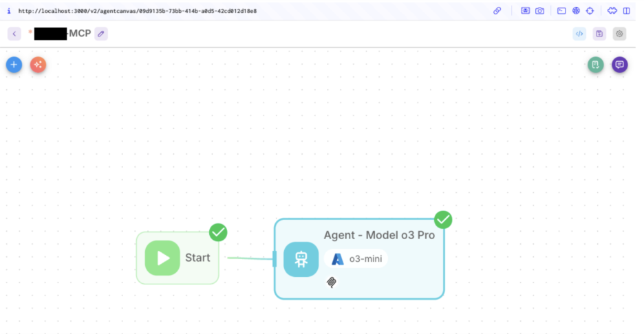644x334 pixels.
Task: Go back using the left chevron button
Action: tap(14, 34)
